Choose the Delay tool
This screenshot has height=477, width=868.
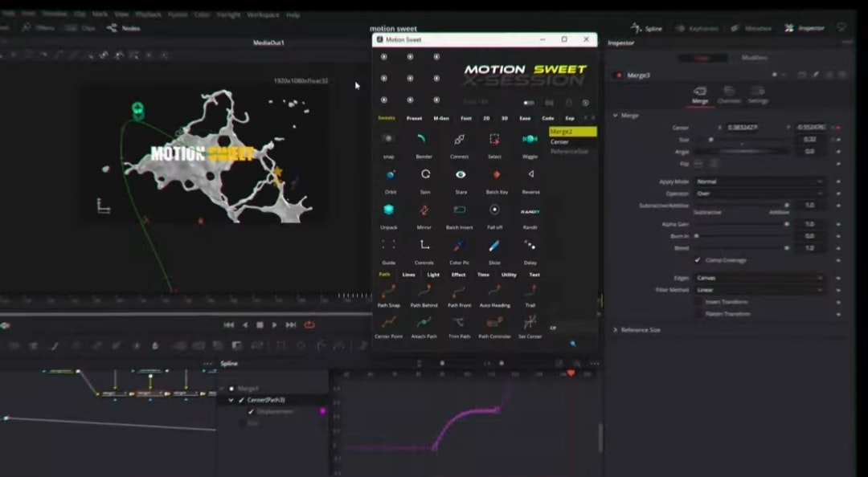(x=530, y=245)
